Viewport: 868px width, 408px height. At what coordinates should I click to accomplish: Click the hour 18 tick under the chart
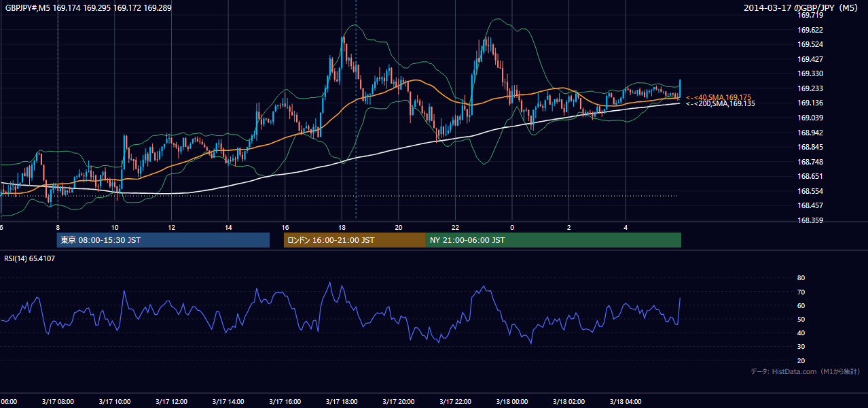[x=342, y=227]
